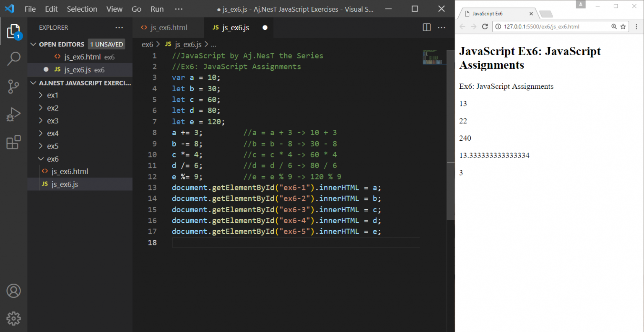This screenshot has height=332, width=644.
Task: Collapse the ex6 folder
Action: coord(52,159)
